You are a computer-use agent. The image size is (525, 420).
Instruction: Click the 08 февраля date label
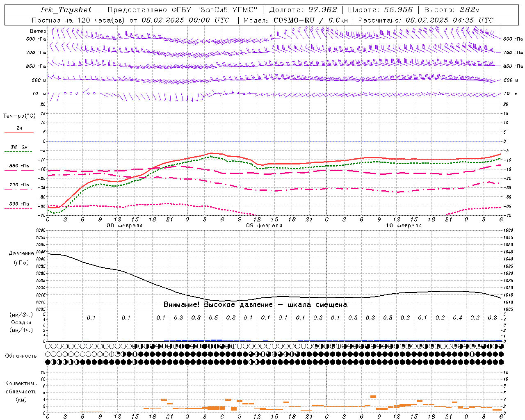(x=125, y=226)
